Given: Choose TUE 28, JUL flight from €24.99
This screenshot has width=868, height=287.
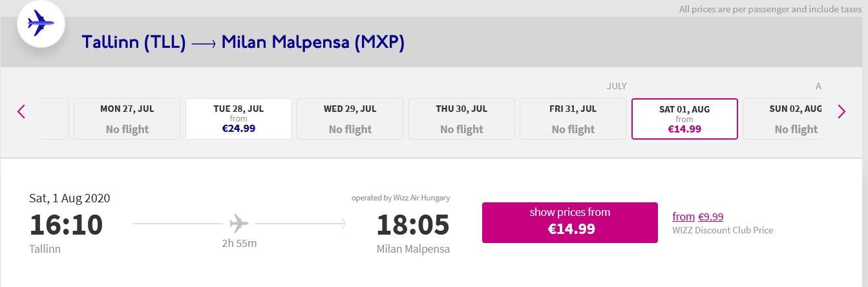Looking at the screenshot, I should (238, 119).
